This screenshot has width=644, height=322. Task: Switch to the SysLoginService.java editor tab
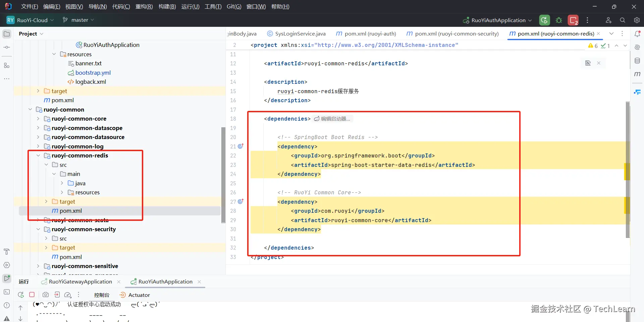pyautogui.click(x=297, y=34)
